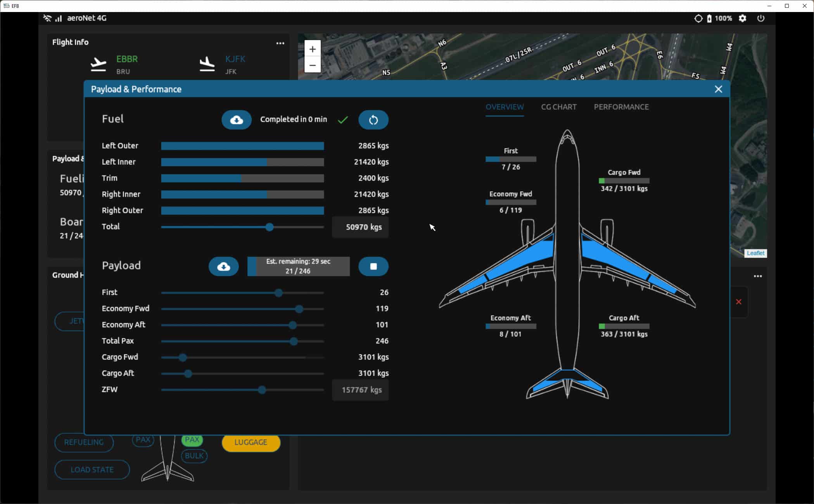Click the EFB power icon
The height and width of the screenshot is (504, 814).
[x=760, y=18]
